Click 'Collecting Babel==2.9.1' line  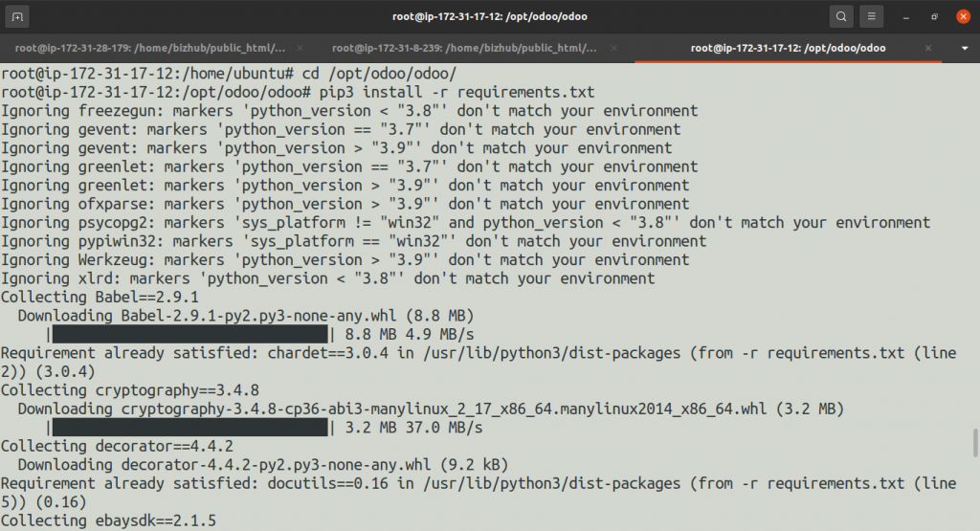[100, 298]
